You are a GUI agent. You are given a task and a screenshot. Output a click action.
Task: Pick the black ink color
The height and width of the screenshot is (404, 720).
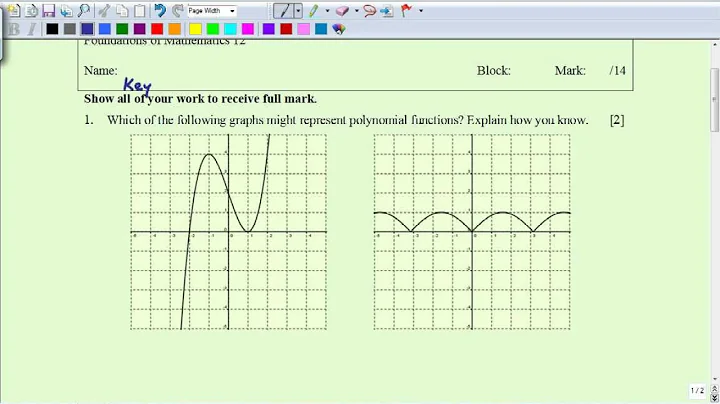(52, 29)
